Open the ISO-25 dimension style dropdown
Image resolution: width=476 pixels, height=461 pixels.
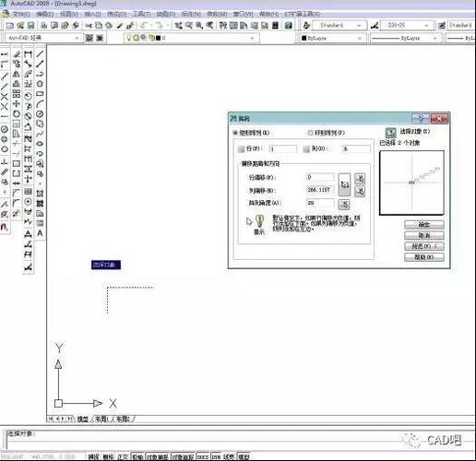tap(407, 25)
